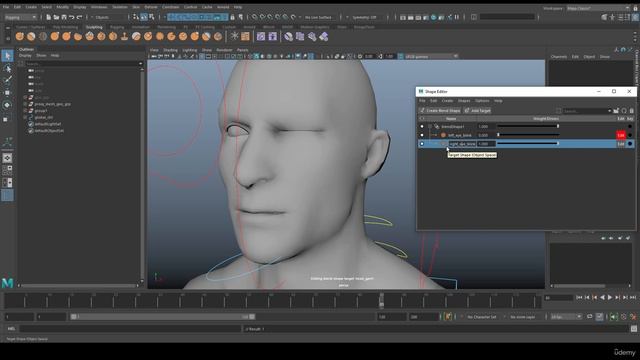Switch to the Rigging shelf tab
This screenshot has height=360, width=640.
click(117, 27)
